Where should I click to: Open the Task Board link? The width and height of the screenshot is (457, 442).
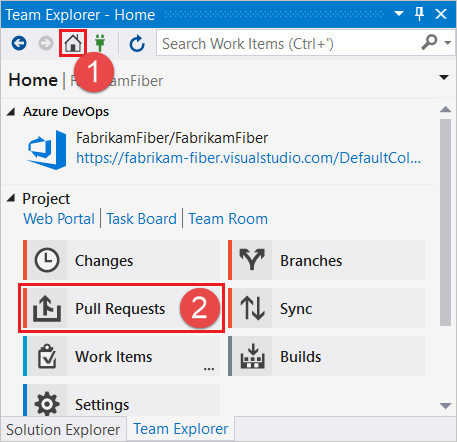coord(142,219)
